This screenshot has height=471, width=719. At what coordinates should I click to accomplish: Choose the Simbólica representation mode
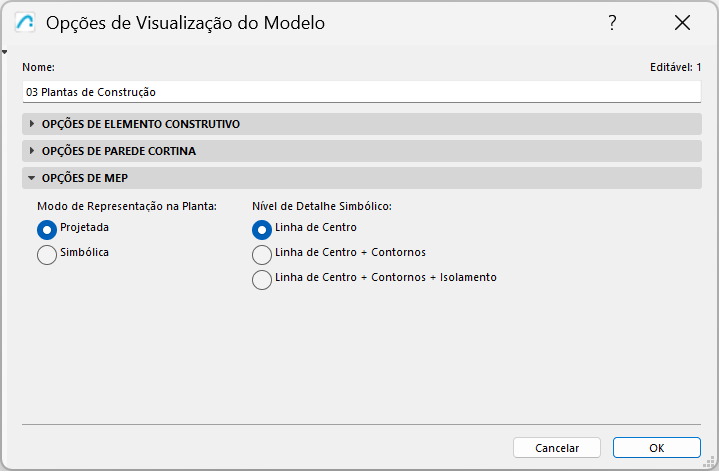tap(47, 255)
